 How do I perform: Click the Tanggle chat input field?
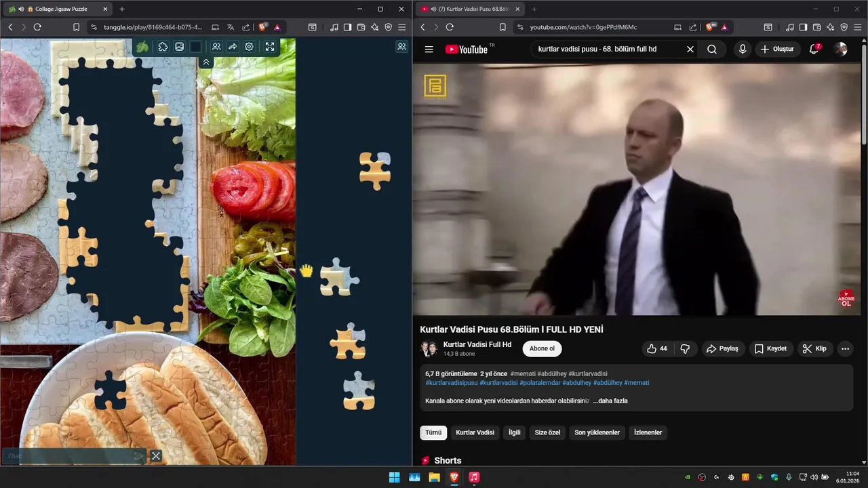[68, 456]
